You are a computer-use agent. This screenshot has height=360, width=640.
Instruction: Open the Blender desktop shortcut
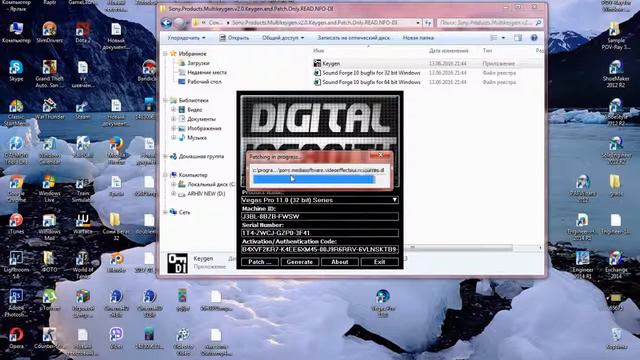[x=116, y=262]
